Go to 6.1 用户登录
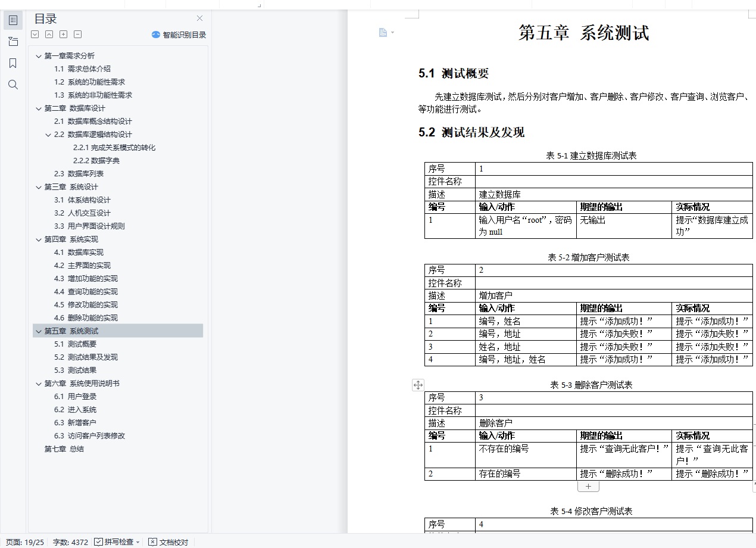This screenshot has height=548, width=756. (x=75, y=397)
